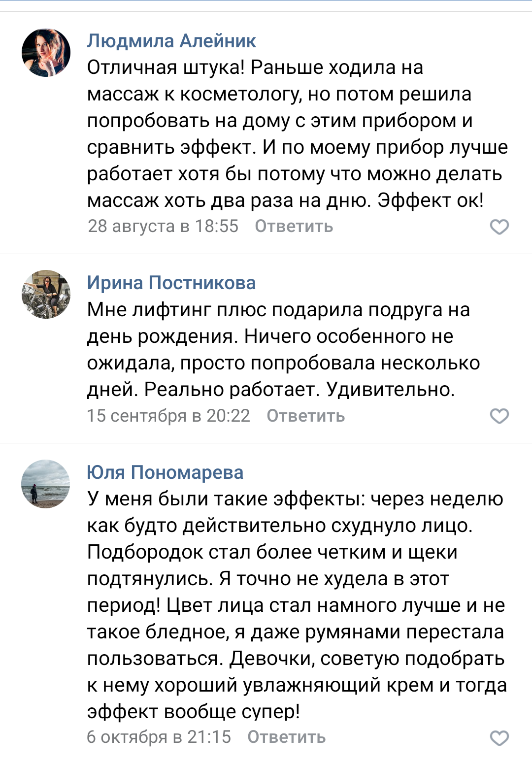Click the text line У меня были такие эффекты
The width and height of the screenshot is (532, 764).
(295, 499)
